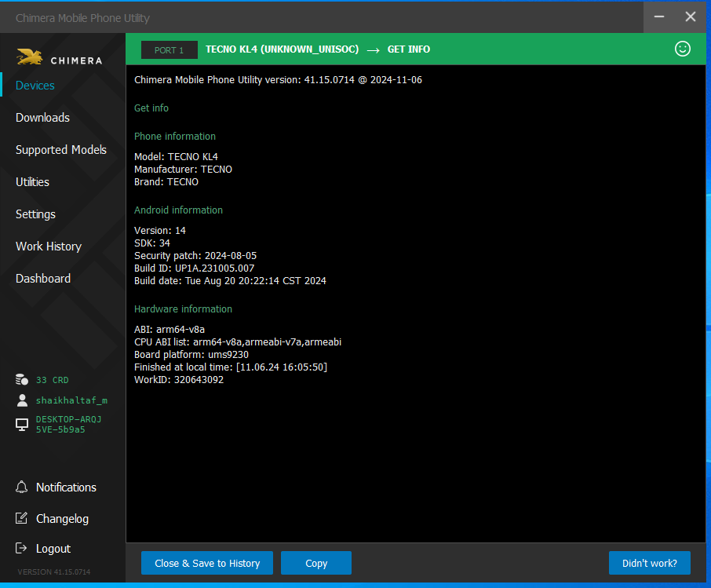Viewport: 711px width, 588px height.
Task: Select Utilities from the sidebar
Action: coord(32,182)
